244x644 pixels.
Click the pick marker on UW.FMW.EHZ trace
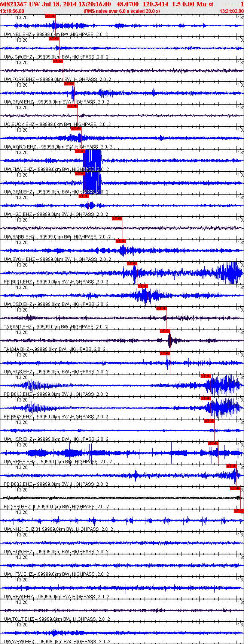80,151
